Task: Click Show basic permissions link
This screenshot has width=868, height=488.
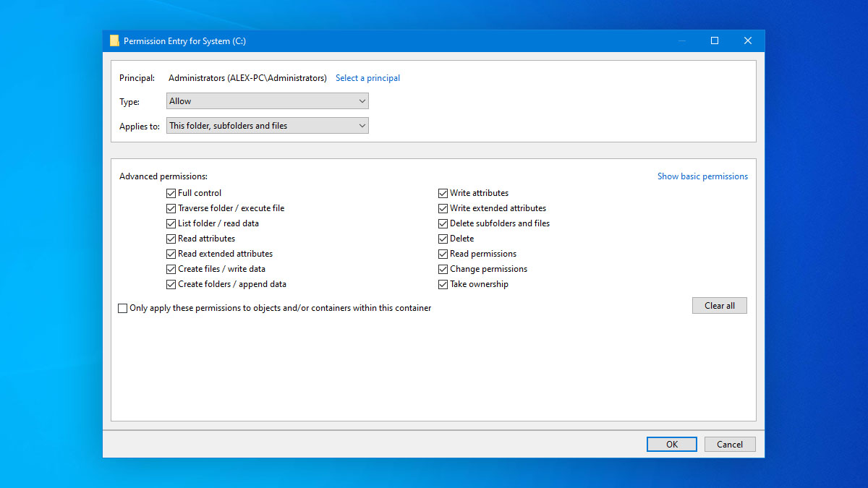Action: tap(702, 176)
